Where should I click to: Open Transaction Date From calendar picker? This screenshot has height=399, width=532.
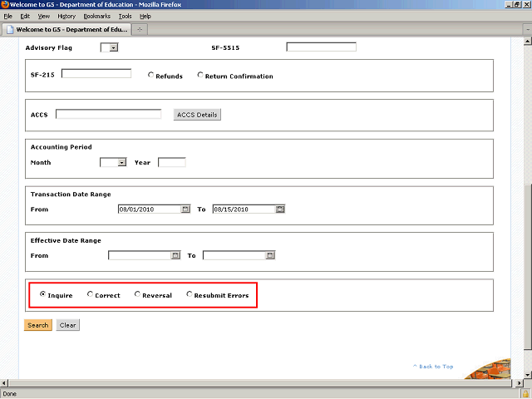click(185, 209)
